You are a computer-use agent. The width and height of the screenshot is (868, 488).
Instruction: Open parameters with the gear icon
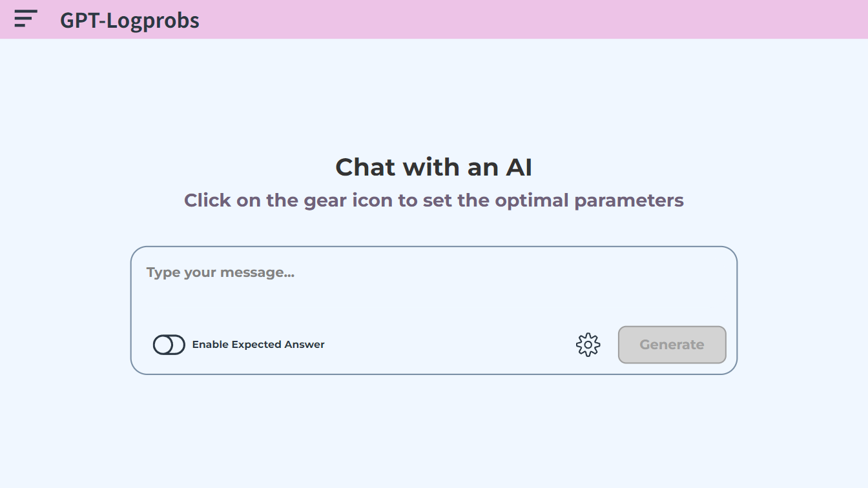coord(588,345)
